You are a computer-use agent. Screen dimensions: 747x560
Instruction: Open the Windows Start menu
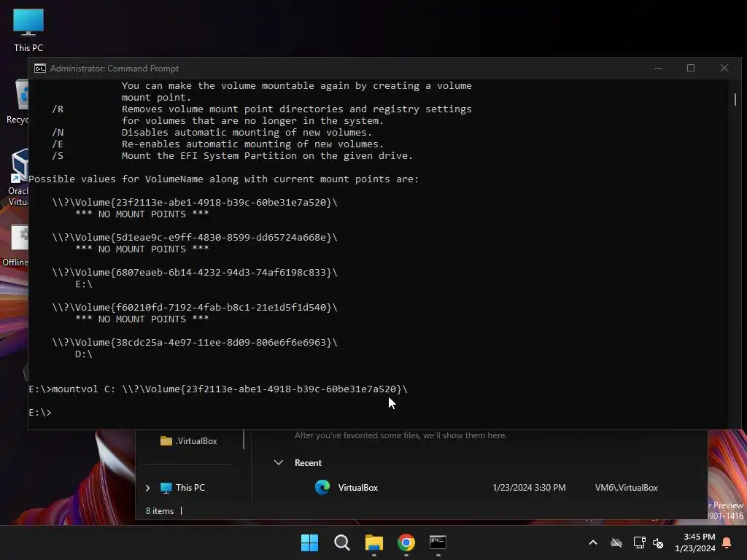309,542
